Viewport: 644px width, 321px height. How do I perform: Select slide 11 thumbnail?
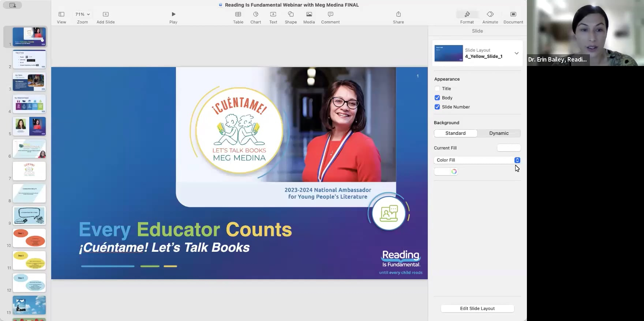click(29, 261)
